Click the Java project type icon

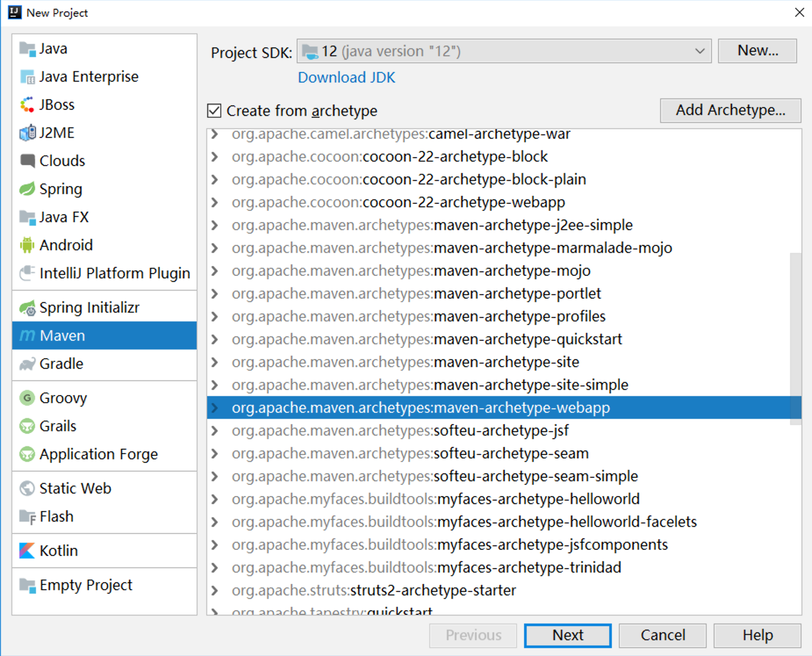tap(27, 49)
